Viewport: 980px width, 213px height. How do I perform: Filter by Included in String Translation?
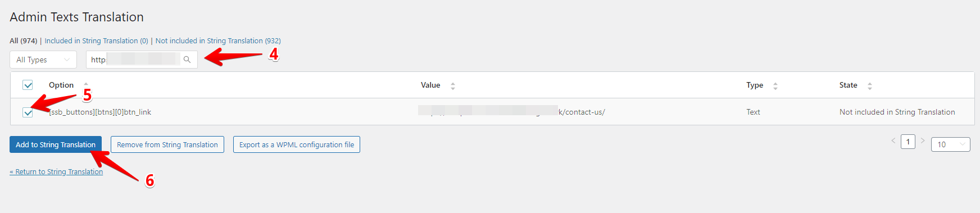point(97,41)
